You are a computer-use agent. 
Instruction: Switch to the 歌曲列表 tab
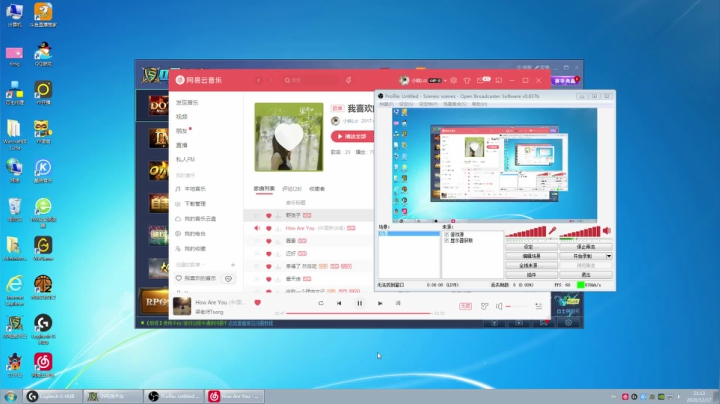pos(264,189)
